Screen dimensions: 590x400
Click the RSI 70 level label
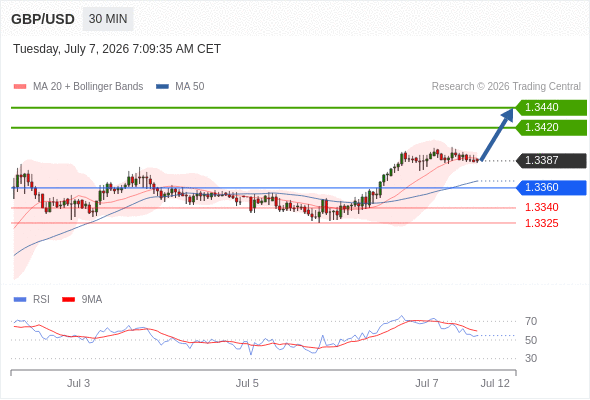pyautogui.click(x=531, y=321)
